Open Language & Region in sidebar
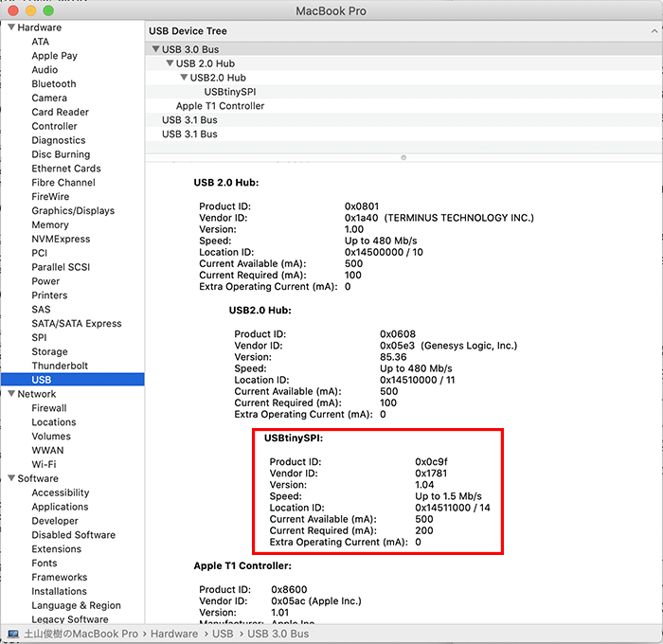 coord(76,605)
